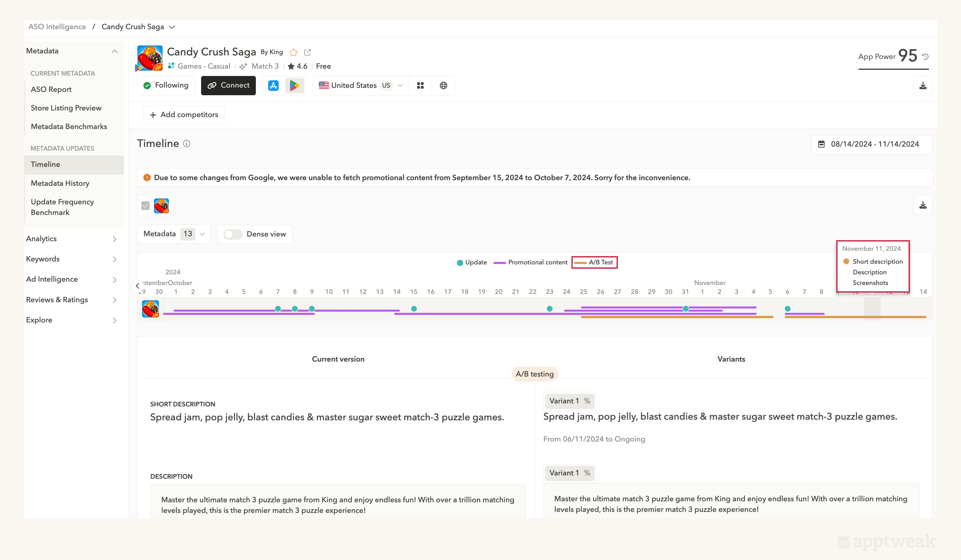The width and height of the screenshot is (961, 560).
Task: Open the grid view icon beside country selector
Action: click(x=420, y=85)
